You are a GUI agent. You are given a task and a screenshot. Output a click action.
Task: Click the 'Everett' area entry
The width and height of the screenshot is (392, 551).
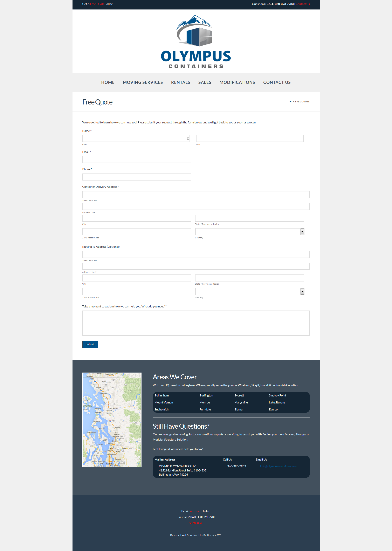pyautogui.click(x=239, y=395)
